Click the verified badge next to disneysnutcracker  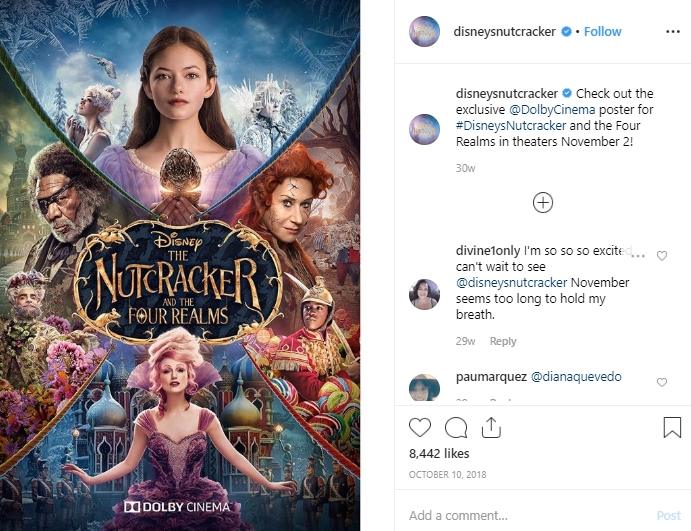tap(566, 32)
